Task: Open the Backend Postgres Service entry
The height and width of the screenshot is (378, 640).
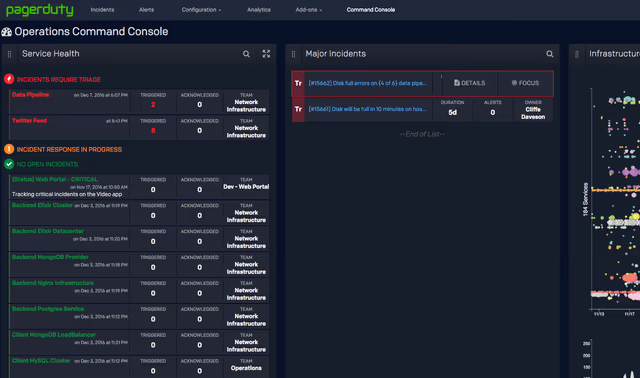Action: point(48,309)
